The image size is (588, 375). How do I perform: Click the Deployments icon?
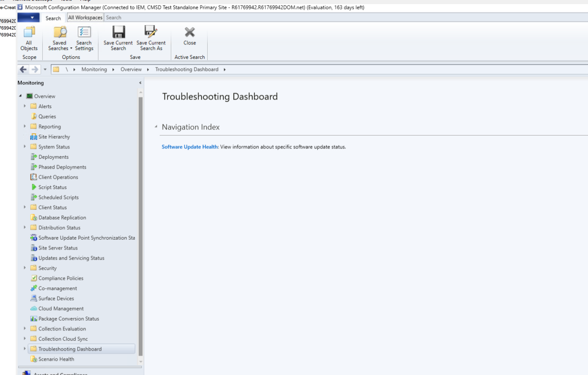(x=34, y=157)
